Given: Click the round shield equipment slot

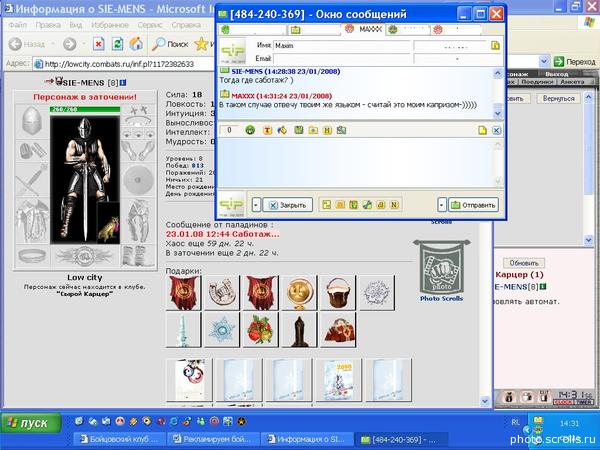Looking at the screenshot, I should [x=139, y=179].
